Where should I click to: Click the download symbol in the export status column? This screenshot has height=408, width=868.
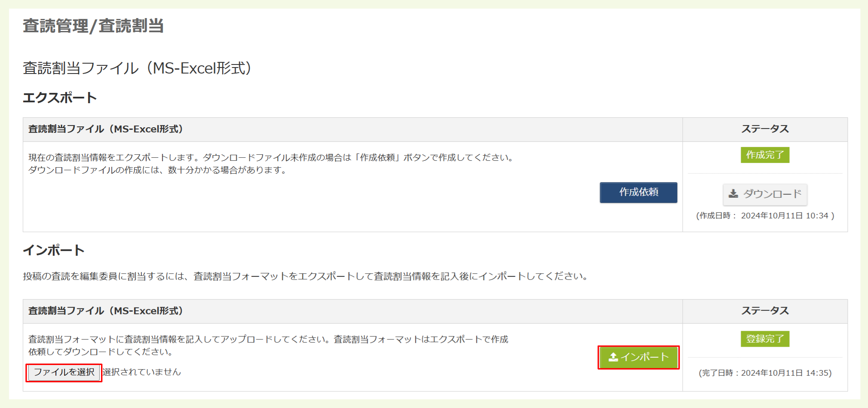coord(733,194)
